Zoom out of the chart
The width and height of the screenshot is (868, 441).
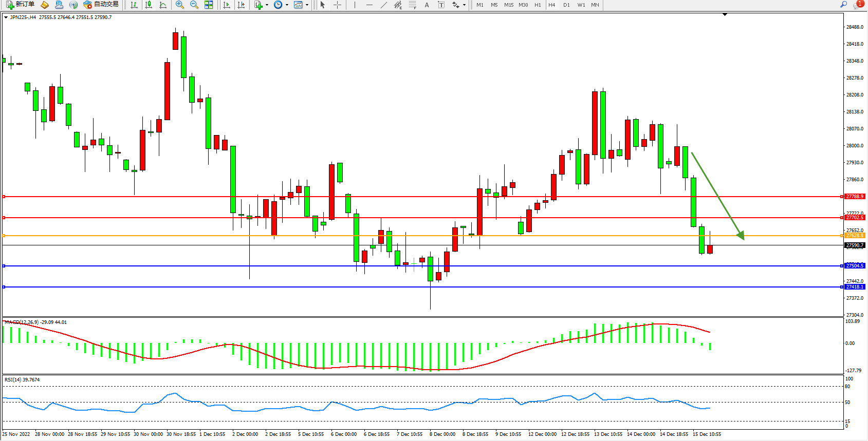click(194, 5)
